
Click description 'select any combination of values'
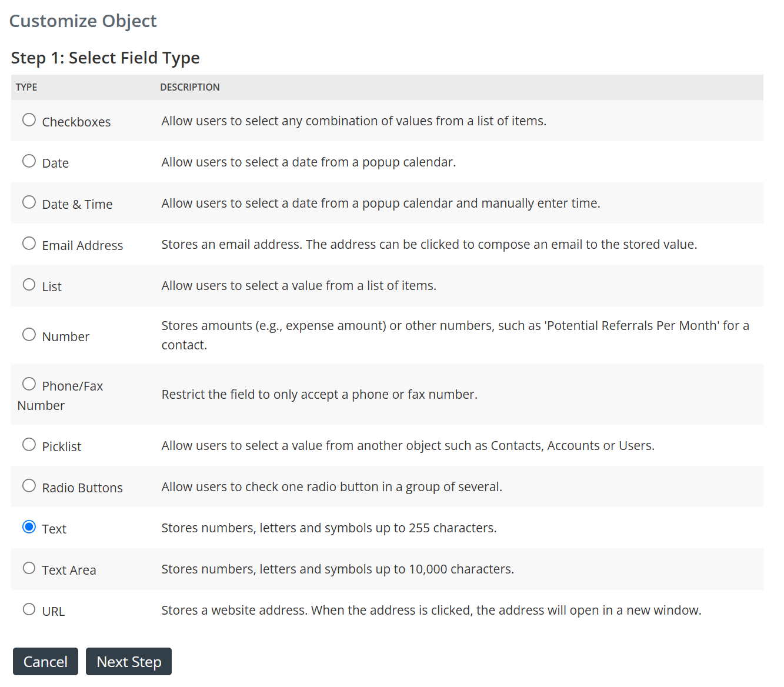pos(353,121)
